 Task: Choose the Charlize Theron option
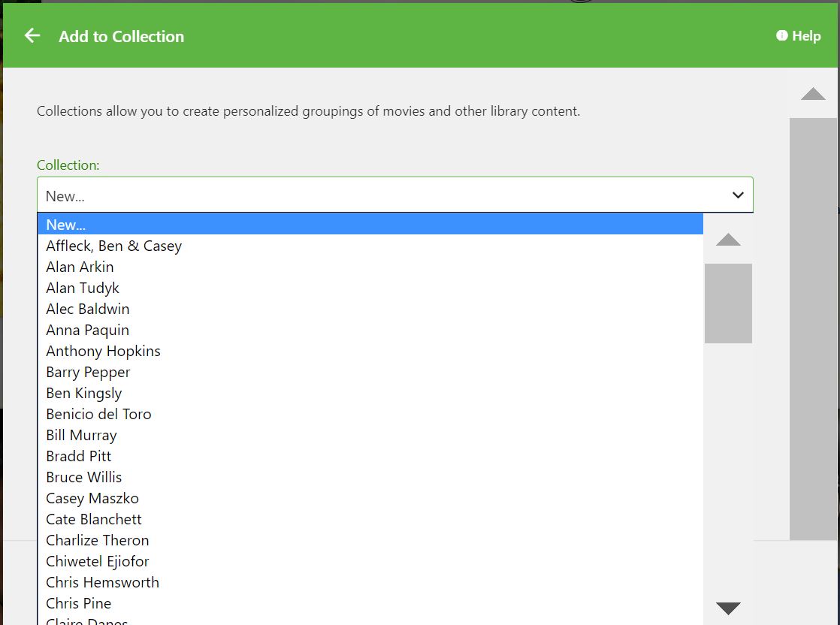pyautogui.click(x=98, y=540)
